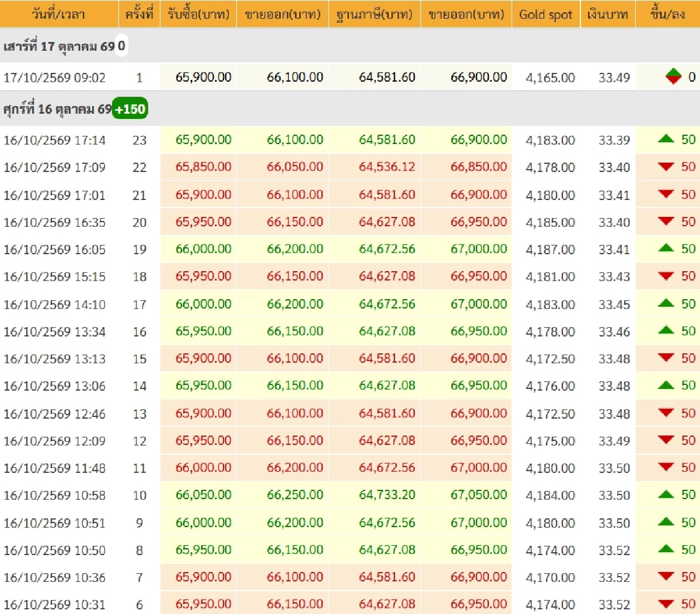Click the tax base value 64,536.12
The width and height of the screenshot is (700, 614).
[x=387, y=167]
